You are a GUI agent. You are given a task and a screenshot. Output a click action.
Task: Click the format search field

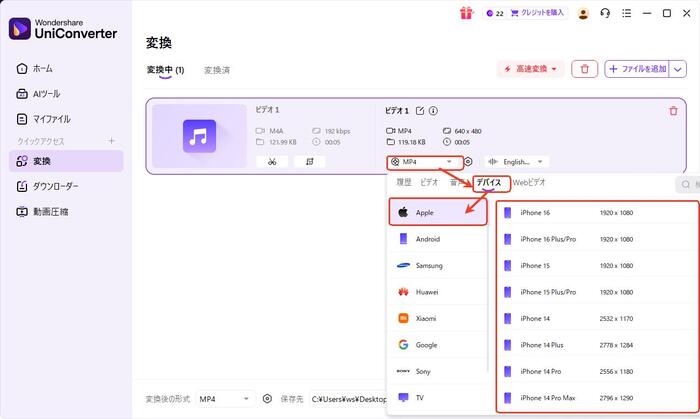point(688,184)
